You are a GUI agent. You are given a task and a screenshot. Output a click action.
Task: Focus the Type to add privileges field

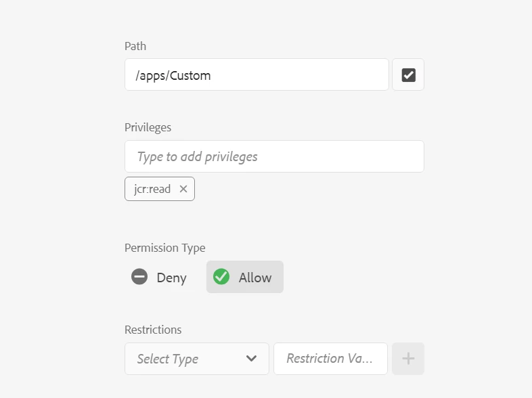274,156
